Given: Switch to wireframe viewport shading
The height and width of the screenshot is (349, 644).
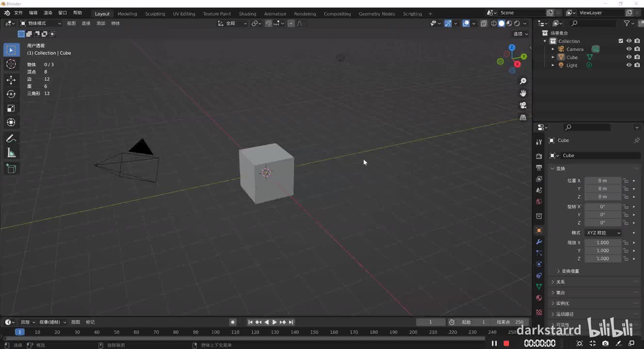Looking at the screenshot, I should click(x=494, y=23).
